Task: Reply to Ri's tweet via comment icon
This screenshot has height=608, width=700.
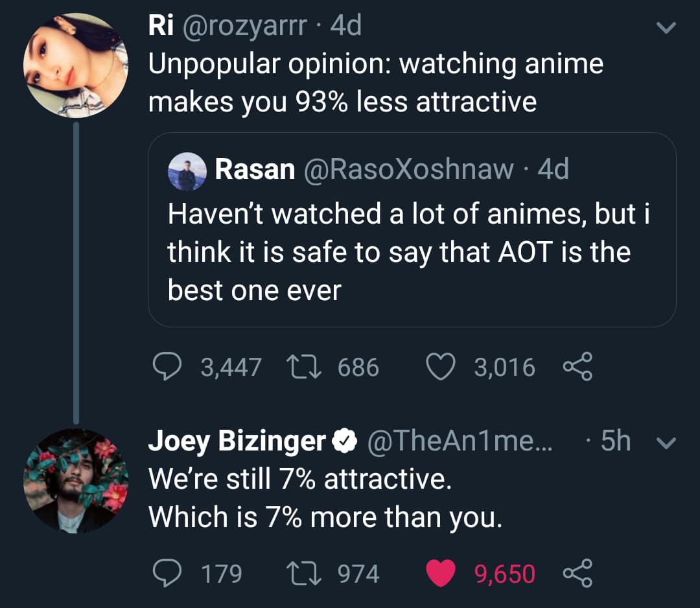Action: (170, 368)
